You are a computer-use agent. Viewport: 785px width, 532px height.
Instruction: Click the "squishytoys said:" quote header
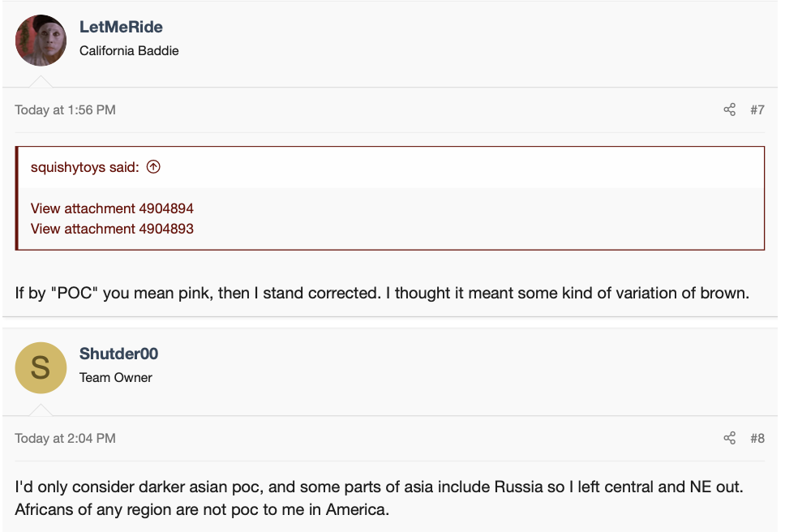(x=85, y=167)
